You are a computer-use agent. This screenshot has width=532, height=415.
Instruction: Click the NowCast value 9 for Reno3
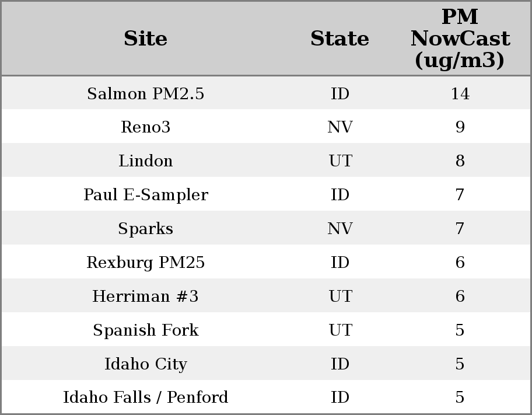click(x=460, y=127)
